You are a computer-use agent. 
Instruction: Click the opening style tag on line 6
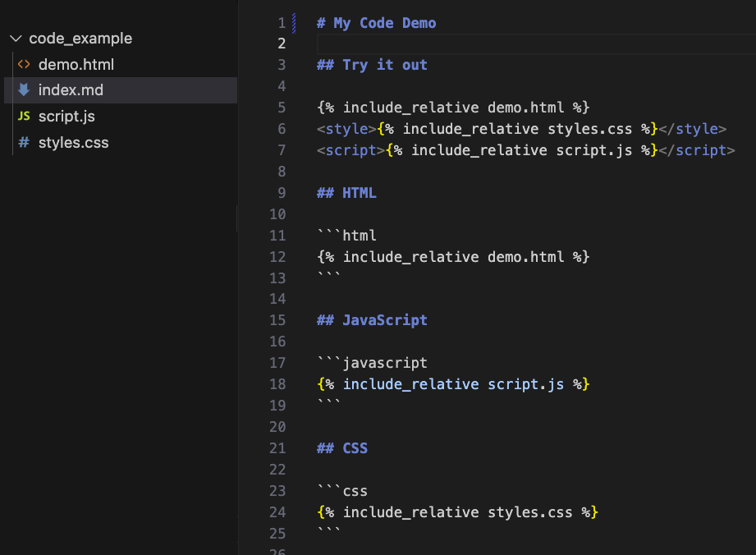346,129
